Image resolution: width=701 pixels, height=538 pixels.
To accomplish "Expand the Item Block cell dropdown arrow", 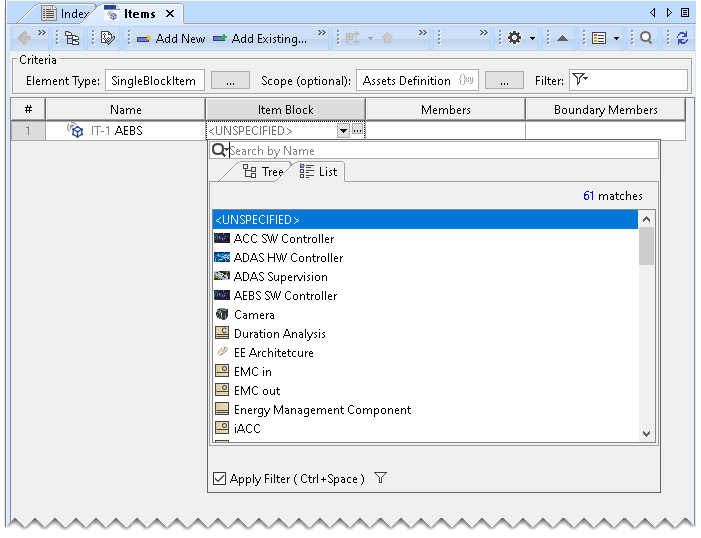I will coord(343,130).
